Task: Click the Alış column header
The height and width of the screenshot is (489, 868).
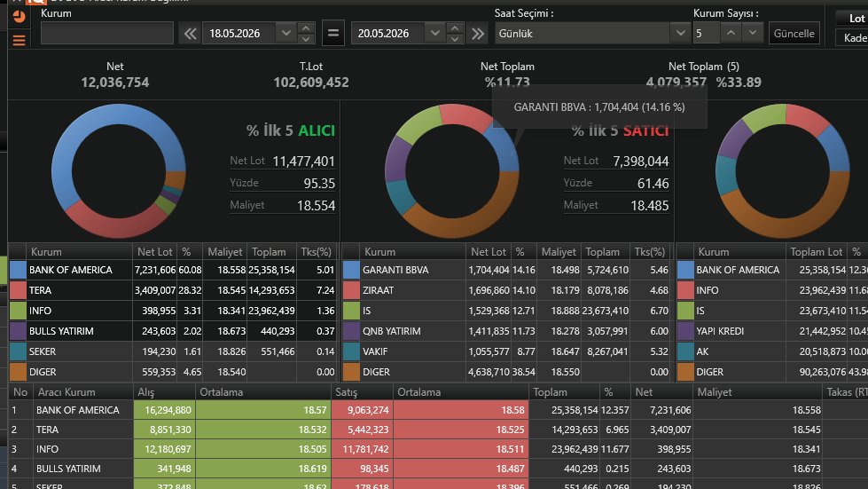Action: coord(164,392)
